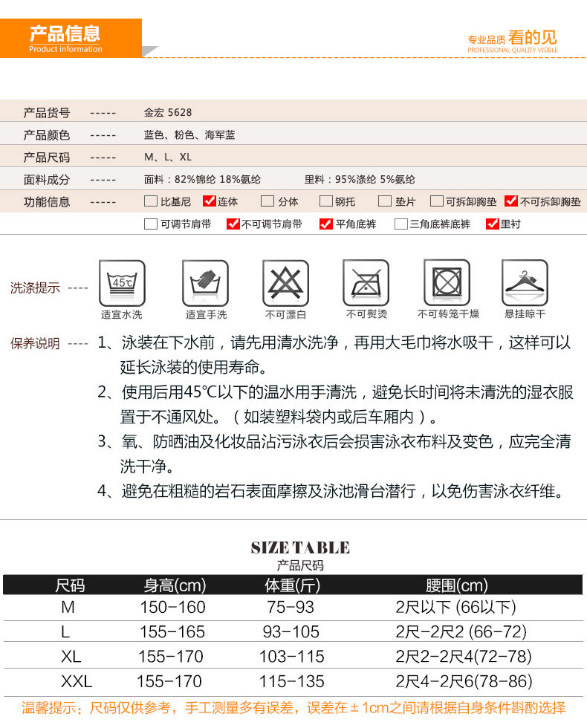The image size is (587, 728).
Task: Uncheck the 不可调节肩带 checkbox
Action: click(x=233, y=224)
